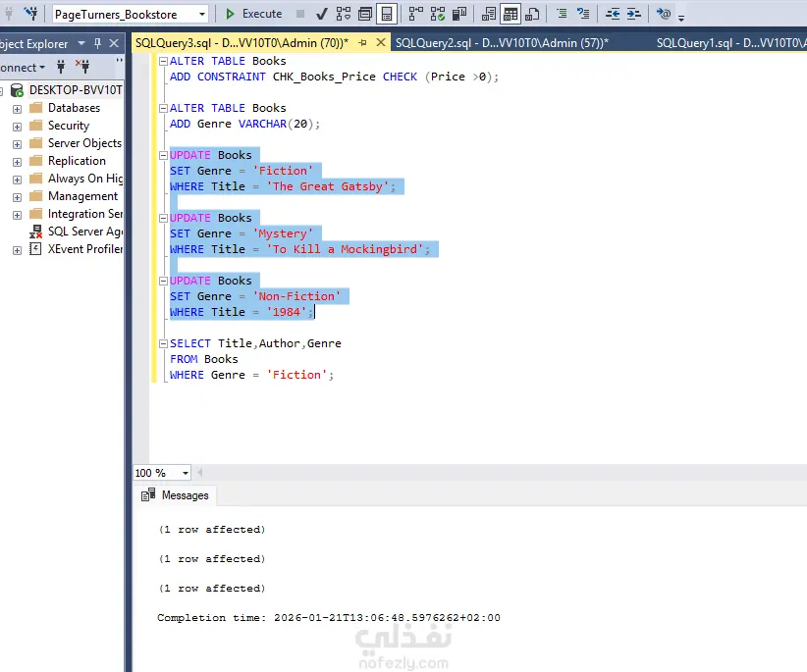Image resolution: width=807 pixels, height=672 pixels.
Task: Click the Completion time message line
Action: point(328,617)
